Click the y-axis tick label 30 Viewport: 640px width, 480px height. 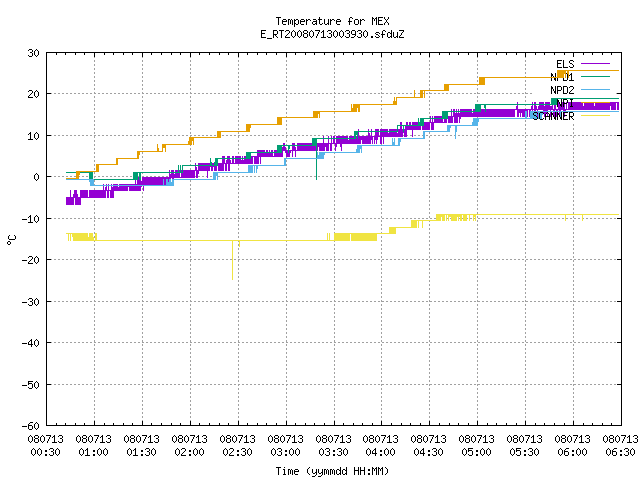(33, 53)
